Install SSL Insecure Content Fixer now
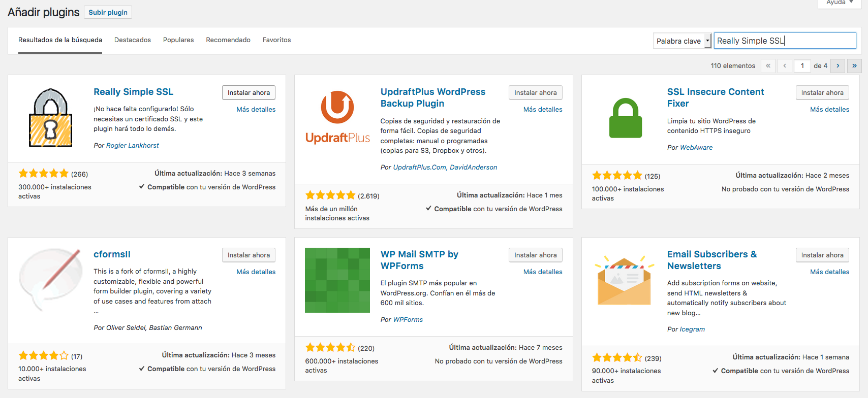Screen dimensions: 868x398 pyautogui.click(x=822, y=92)
